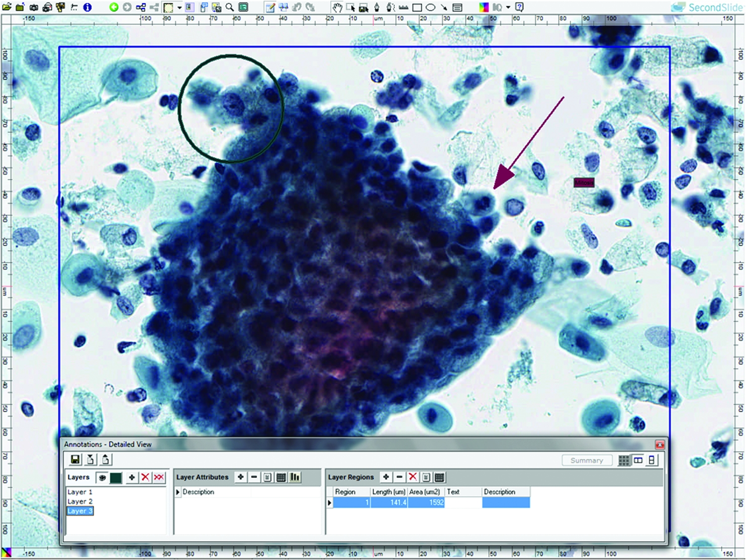Click the magnifier zoom tool
Screen dimensions: 746x560
pos(230,7)
